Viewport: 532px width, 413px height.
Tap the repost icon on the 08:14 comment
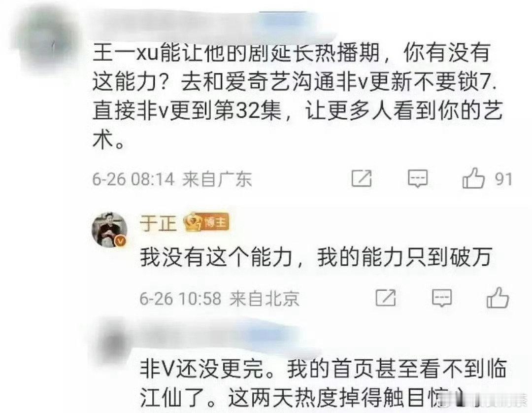(362, 178)
